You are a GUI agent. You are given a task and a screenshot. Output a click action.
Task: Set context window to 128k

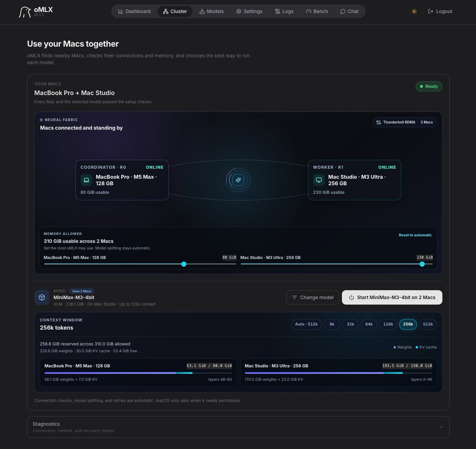click(x=388, y=324)
